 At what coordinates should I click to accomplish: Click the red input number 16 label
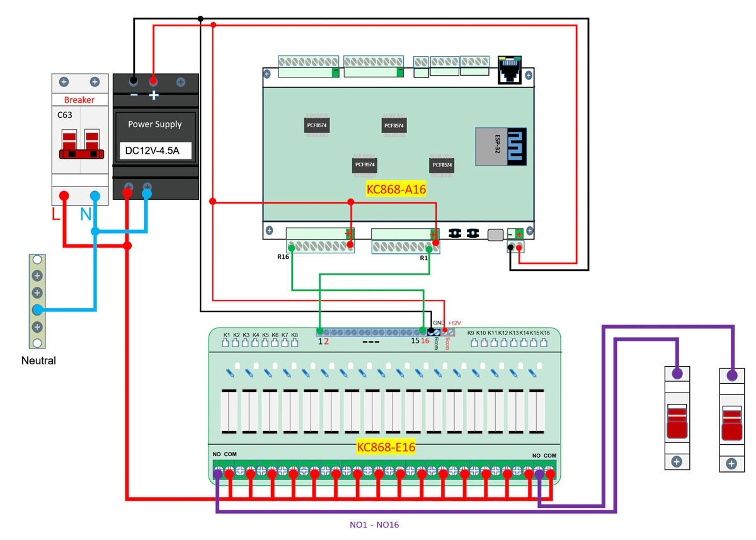[x=425, y=341]
